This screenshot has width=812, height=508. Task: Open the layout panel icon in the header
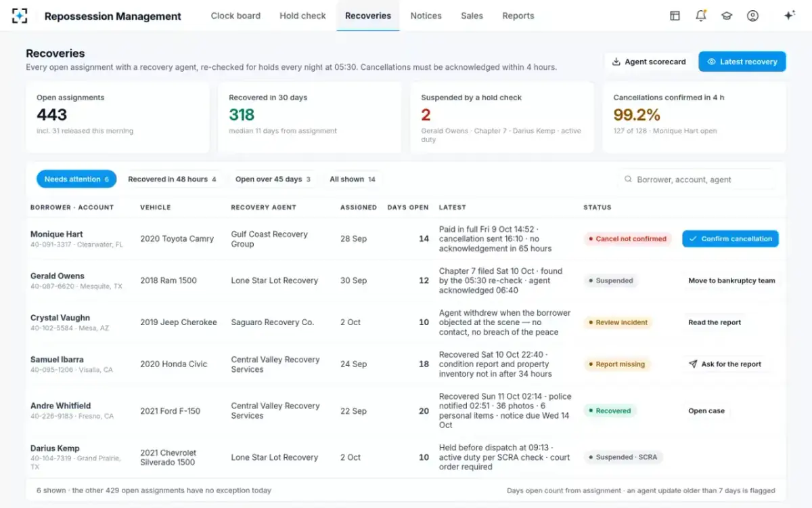675,16
